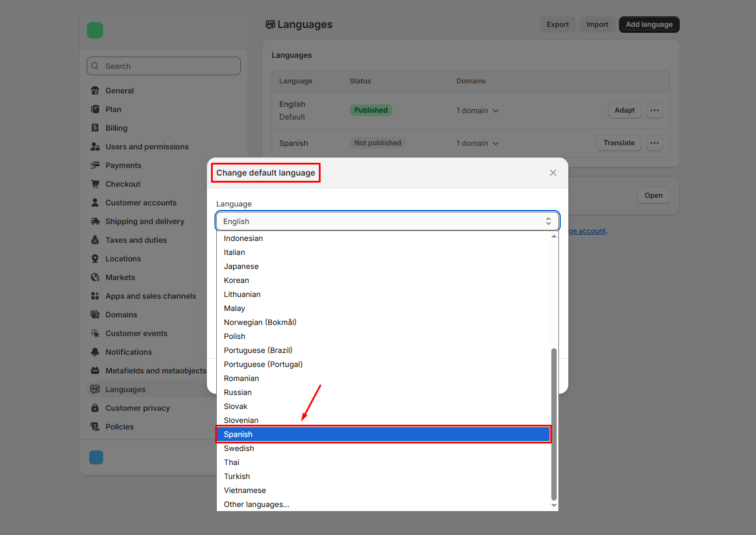The image size is (756, 535).
Task: Click the General settings store icon
Action: pos(95,90)
